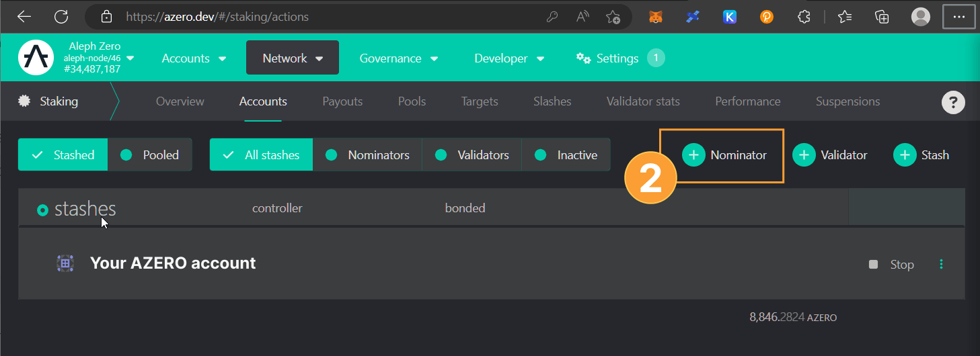The image size is (980, 356).
Task: Click plus icon to add Stash
Action: tap(905, 155)
